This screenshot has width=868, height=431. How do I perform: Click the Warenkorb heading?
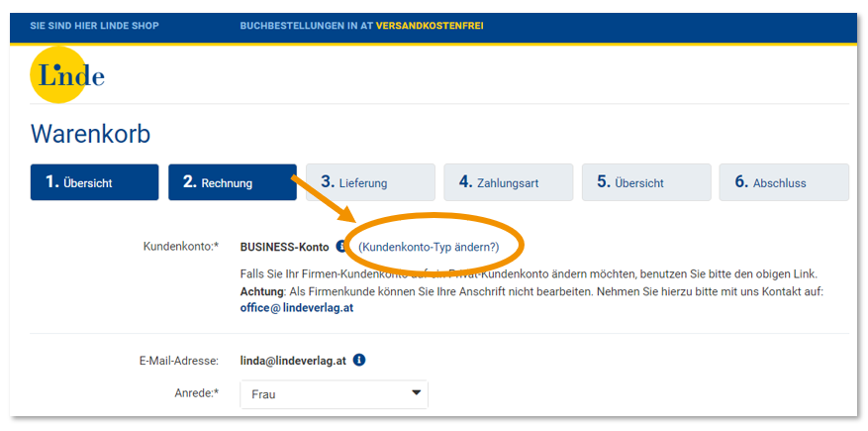coord(90,134)
